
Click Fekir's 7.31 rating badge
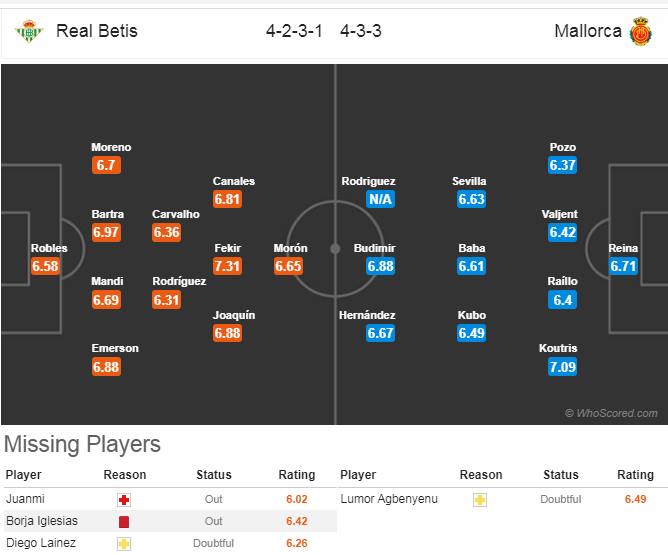227,266
